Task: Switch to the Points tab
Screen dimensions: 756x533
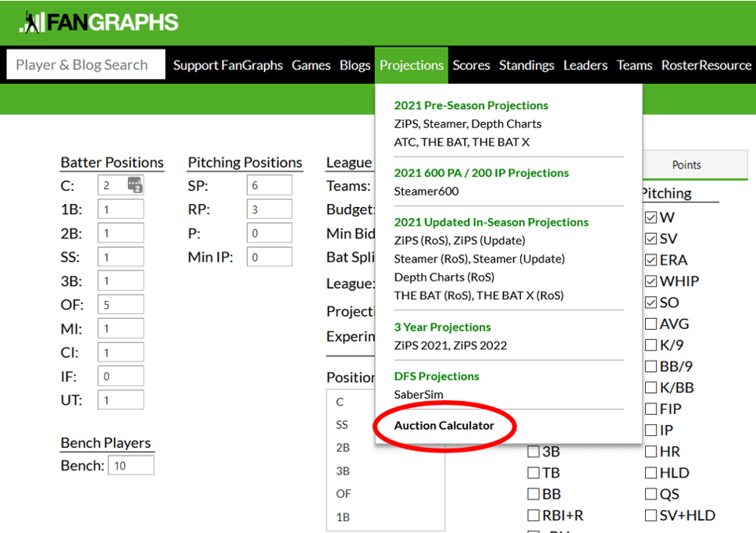Action: pos(686,165)
